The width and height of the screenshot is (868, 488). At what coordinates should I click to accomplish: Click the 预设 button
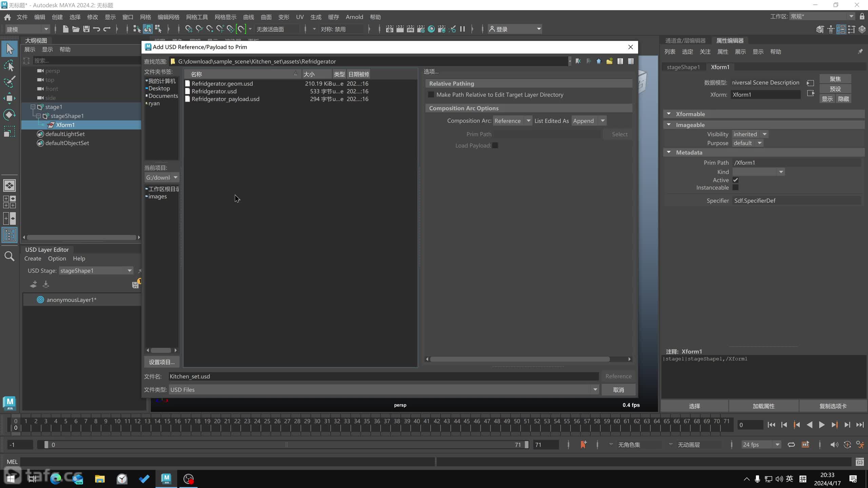835,89
